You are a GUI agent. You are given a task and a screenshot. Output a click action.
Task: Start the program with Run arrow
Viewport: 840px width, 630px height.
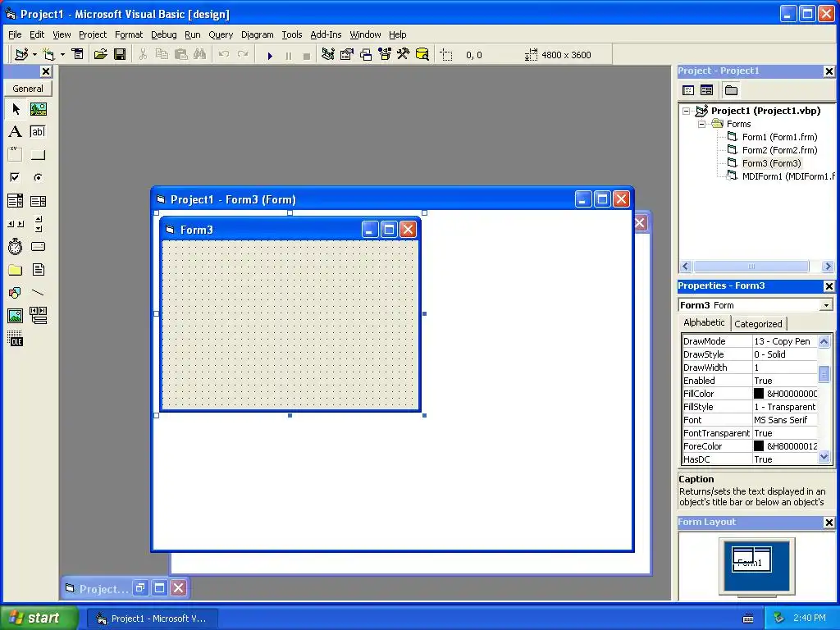pyautogui.click(x=270, y=55)
